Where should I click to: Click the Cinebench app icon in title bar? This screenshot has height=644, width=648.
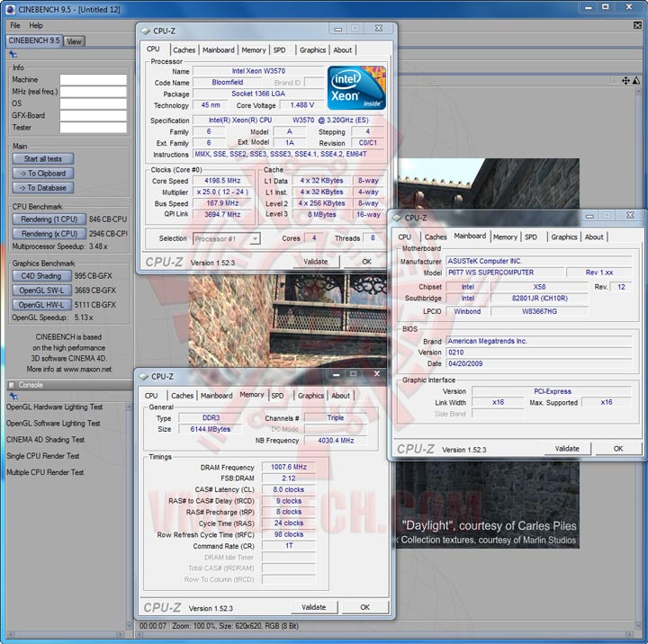pyautogui.click(x=10, y=9)
